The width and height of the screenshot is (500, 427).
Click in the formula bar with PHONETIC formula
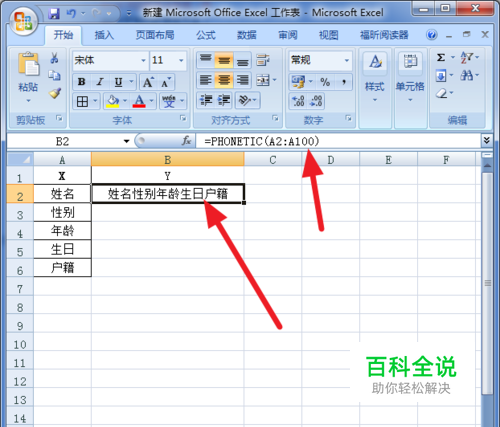pos(338,141)
